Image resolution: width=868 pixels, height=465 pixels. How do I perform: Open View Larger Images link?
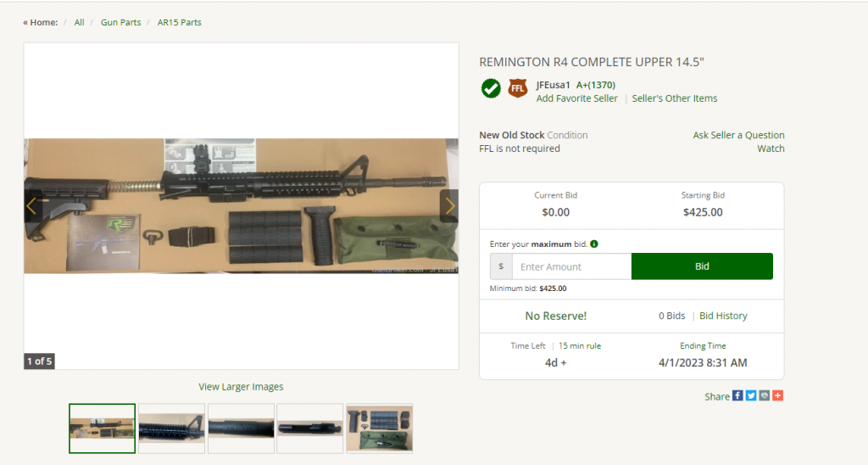click(x=241, y=386)
